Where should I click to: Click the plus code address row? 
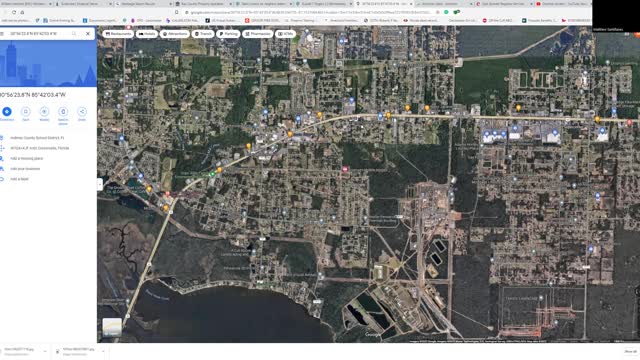(40, 148)
